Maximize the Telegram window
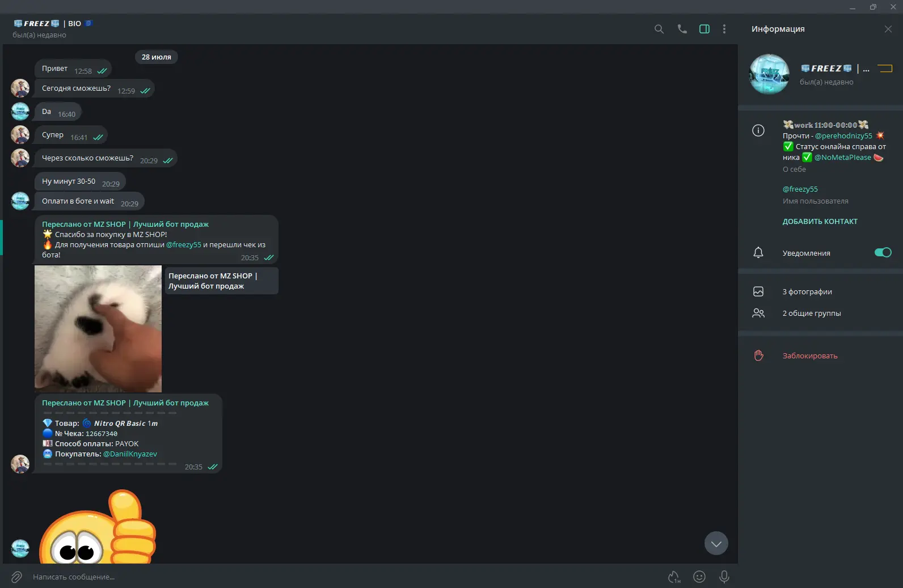 click(x=873, y=7)
